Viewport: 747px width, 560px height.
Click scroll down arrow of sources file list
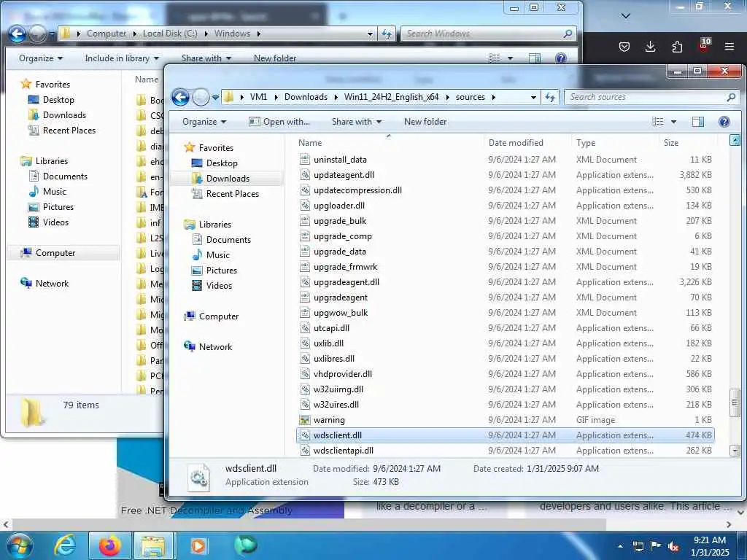pyautogui.click(x=735, y=450)
